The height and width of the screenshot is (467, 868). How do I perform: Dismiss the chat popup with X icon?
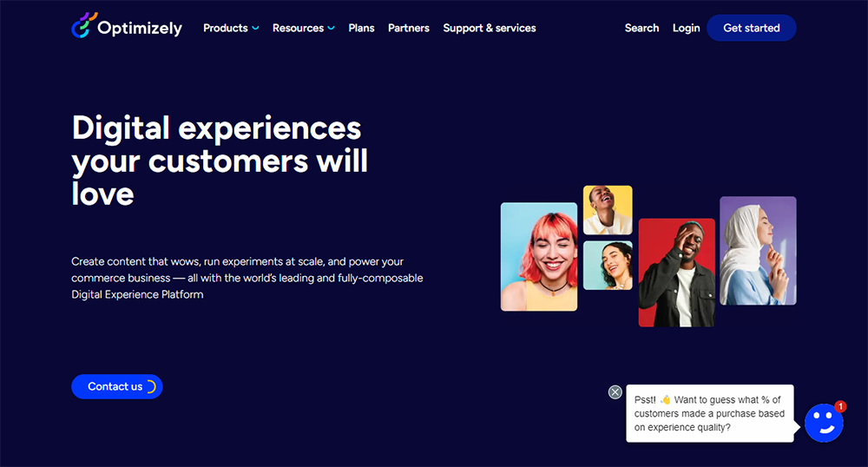pyautogui.click(x=615, y=392)
